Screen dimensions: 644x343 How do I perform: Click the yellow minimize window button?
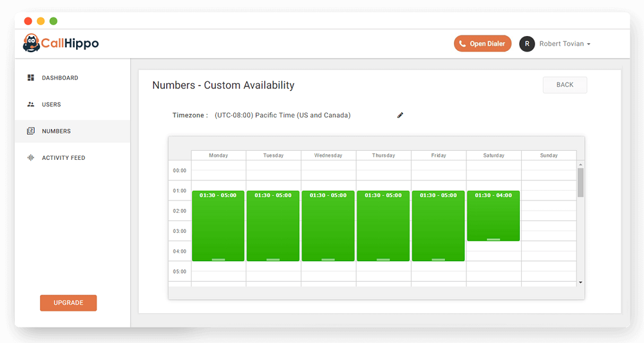(x=41, y=21)
